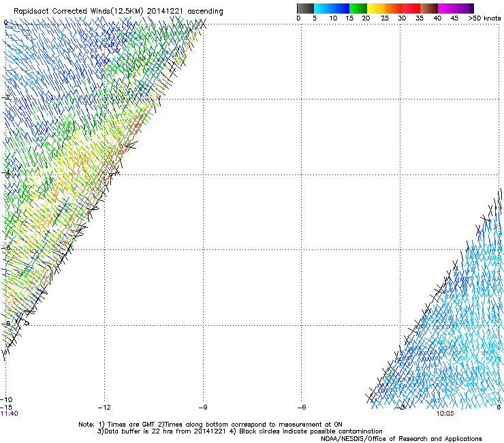Click the legend label '45'
This screenshot has width=504, height=443.
click(454, 18)
